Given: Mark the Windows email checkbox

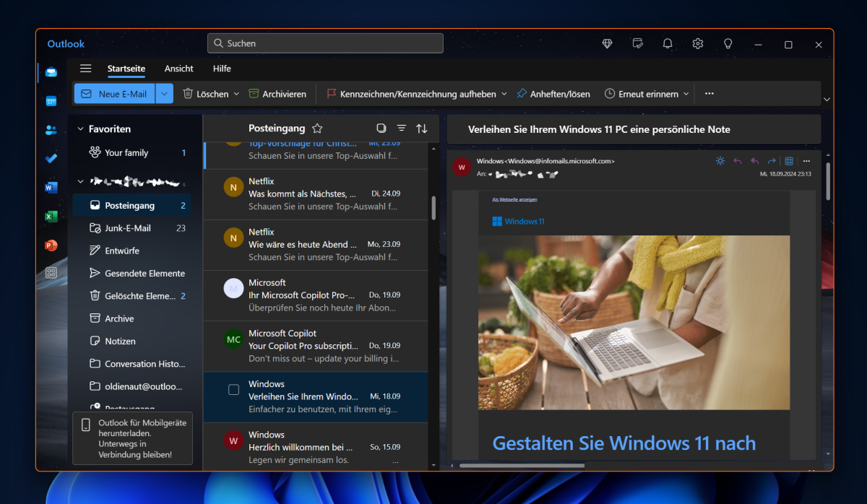Looking at the screenshot, I should tap(233, 389).
